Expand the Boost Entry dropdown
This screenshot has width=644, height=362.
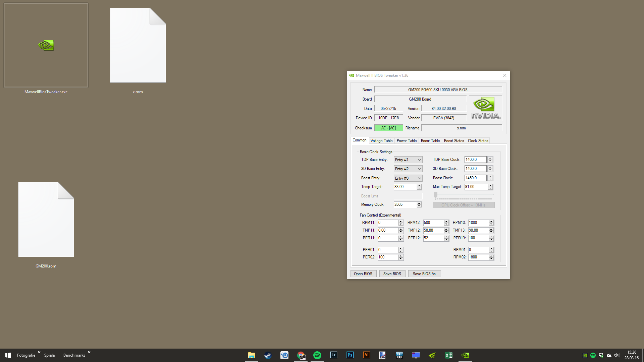point(408,178)
